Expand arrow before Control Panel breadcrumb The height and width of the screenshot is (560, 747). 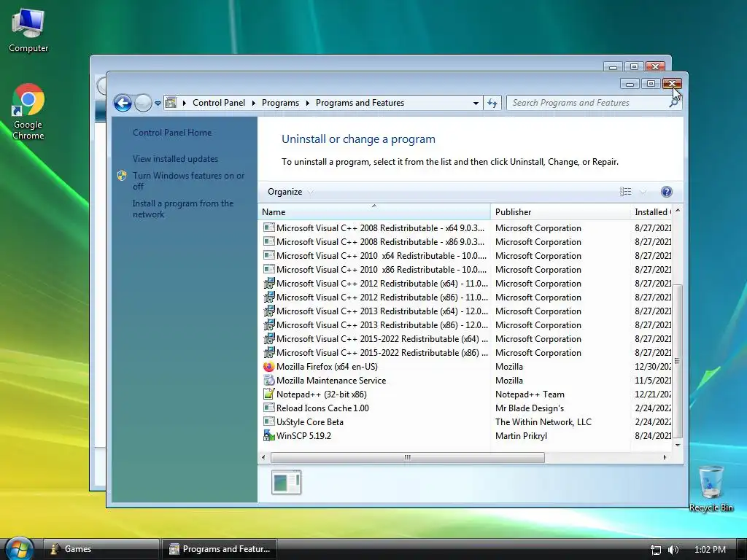tap(184, 103)
